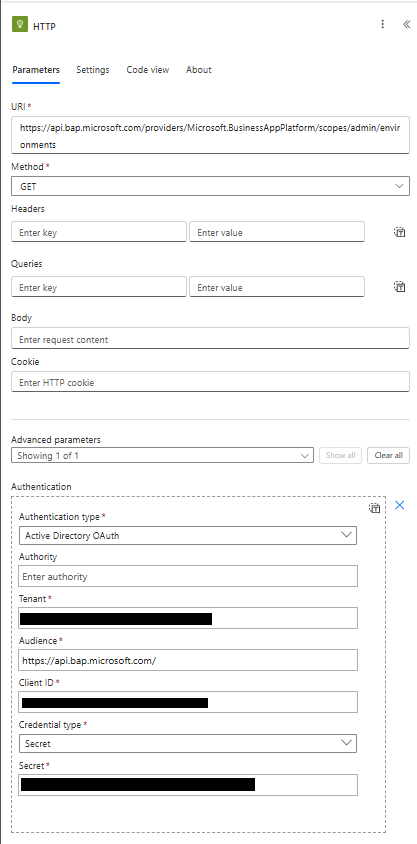Screen dimensions: 417x844
Task: Switch to the Settings tab
Action: coord(93,70)
